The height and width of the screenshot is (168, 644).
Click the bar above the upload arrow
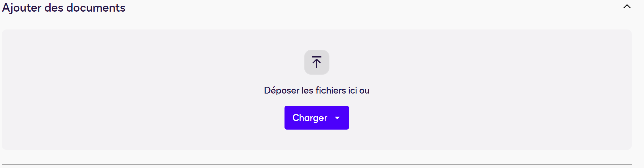click(317, 57)
